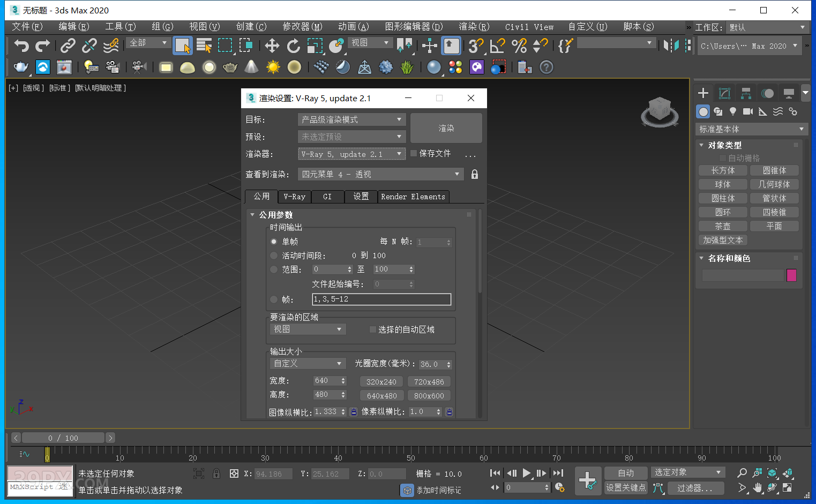Click the 设置关键点 button

pos(626,487)
